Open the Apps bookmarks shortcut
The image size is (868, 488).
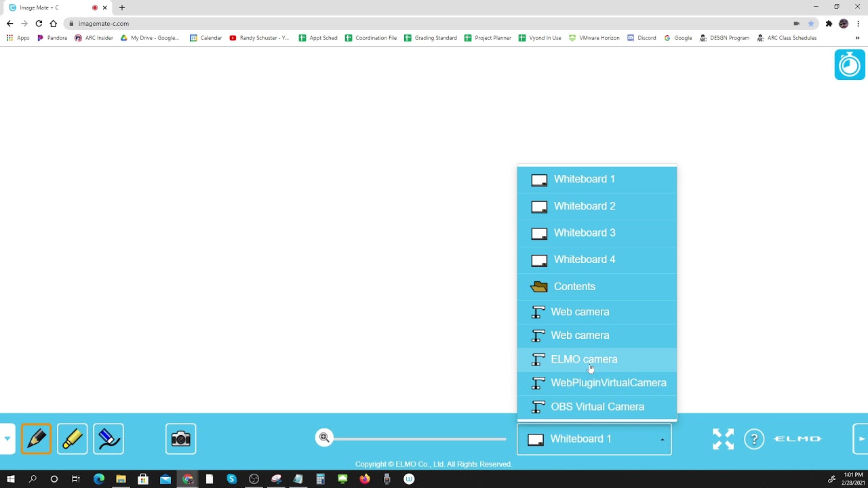click(x=18, y=38)
